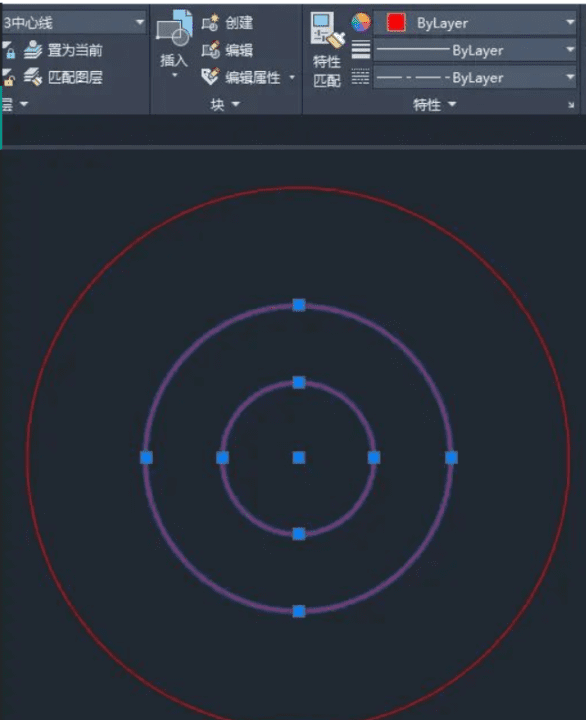Click the 匹配图层 layers brush icon
Viewport: 586px width, 720px height.
33,77
